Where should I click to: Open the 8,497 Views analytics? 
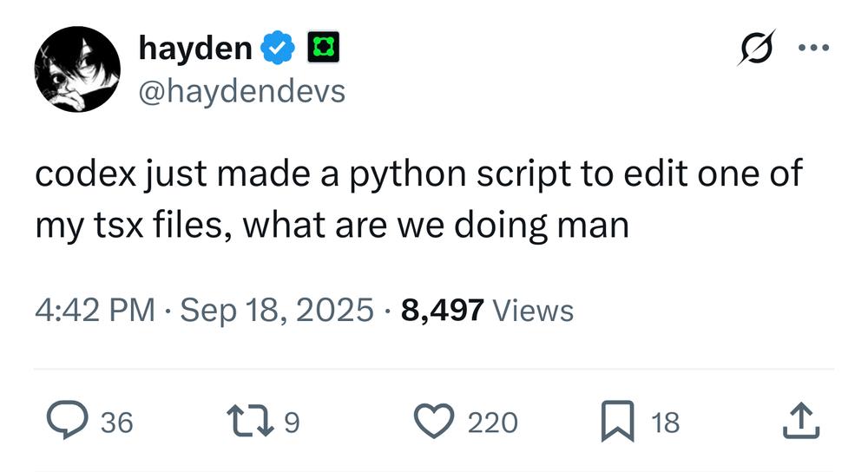487,310
